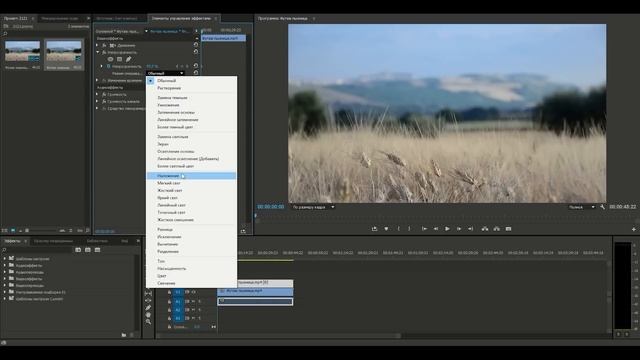The image size is (640, 360).
Task: Click the Opacity percentage value
Action: (x=152, y=66)
